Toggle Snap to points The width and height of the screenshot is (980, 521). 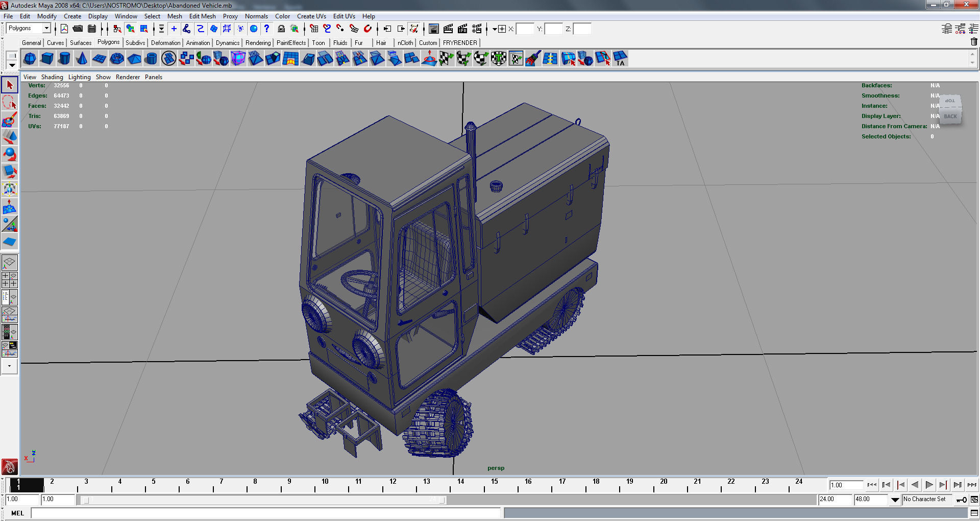point(340,29)
